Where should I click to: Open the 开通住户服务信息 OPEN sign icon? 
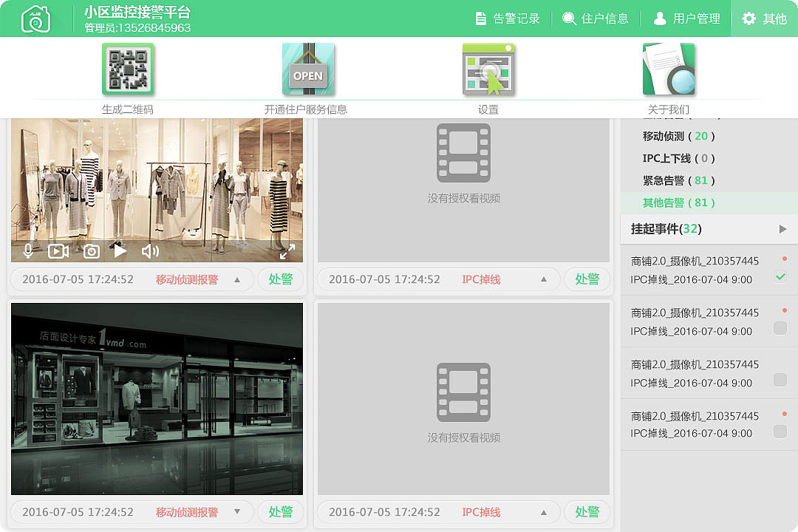tap(308, 69)
